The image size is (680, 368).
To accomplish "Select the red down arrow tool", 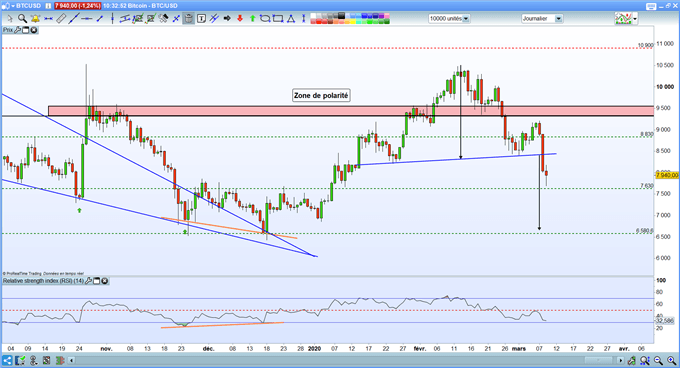I will (240, 18).
